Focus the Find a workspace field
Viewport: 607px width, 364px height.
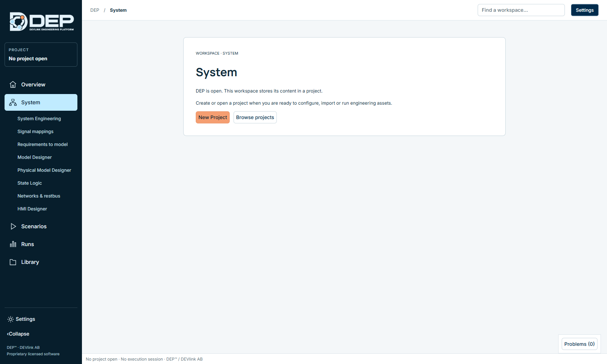[521, 10]
